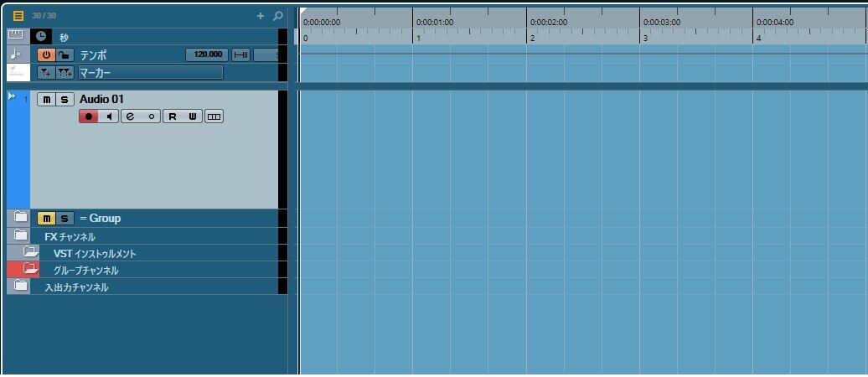Expand the Group folder icon
The image size is (868, 377).
20,217
